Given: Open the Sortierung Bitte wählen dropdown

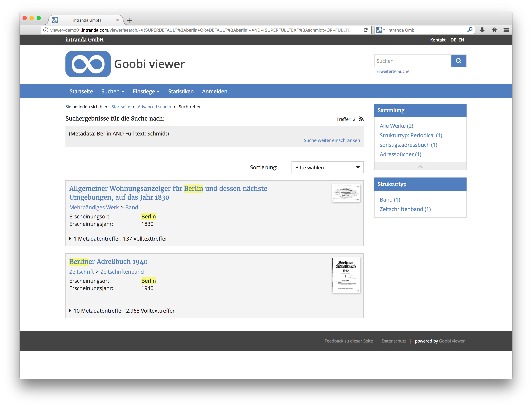Looking at the screenshot, I should (327, 167).
